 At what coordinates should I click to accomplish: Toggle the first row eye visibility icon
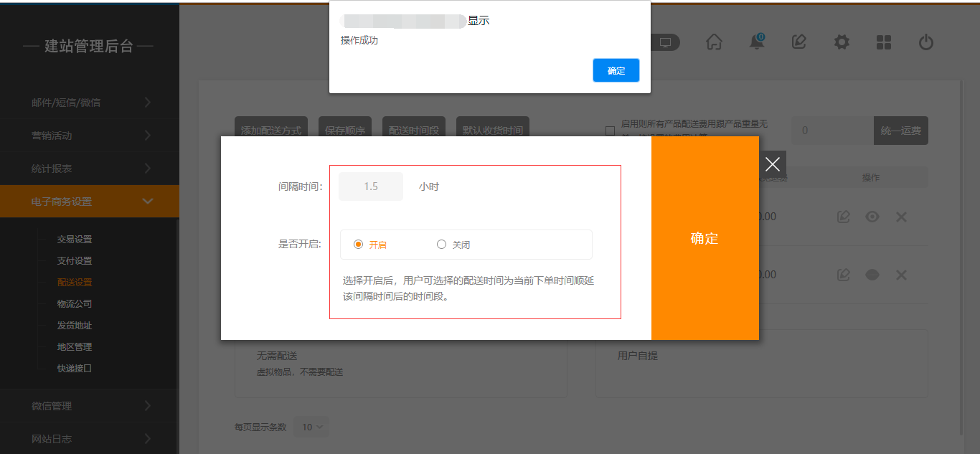tap(872, 217)
